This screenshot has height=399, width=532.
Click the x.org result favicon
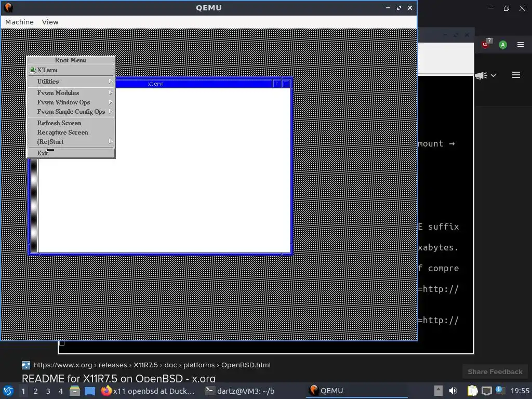pos(26,365)
